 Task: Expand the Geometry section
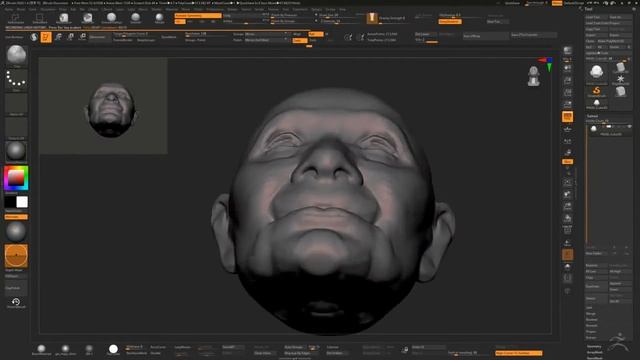click(x=594, y=347)
